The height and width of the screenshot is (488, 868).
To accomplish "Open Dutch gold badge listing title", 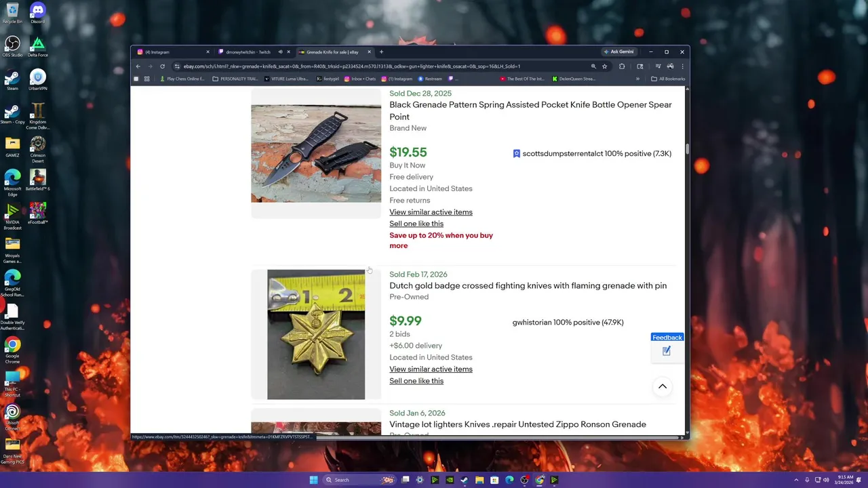I will click(x=528, y=286).
